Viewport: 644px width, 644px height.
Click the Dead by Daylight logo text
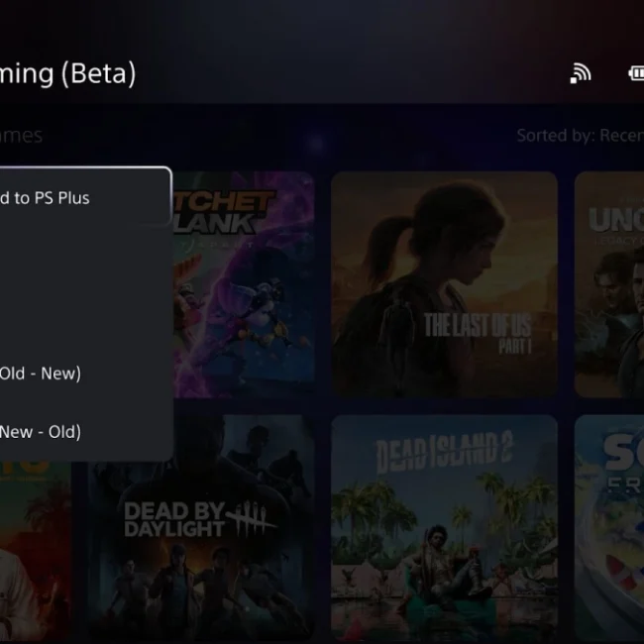tap(199, 519)
